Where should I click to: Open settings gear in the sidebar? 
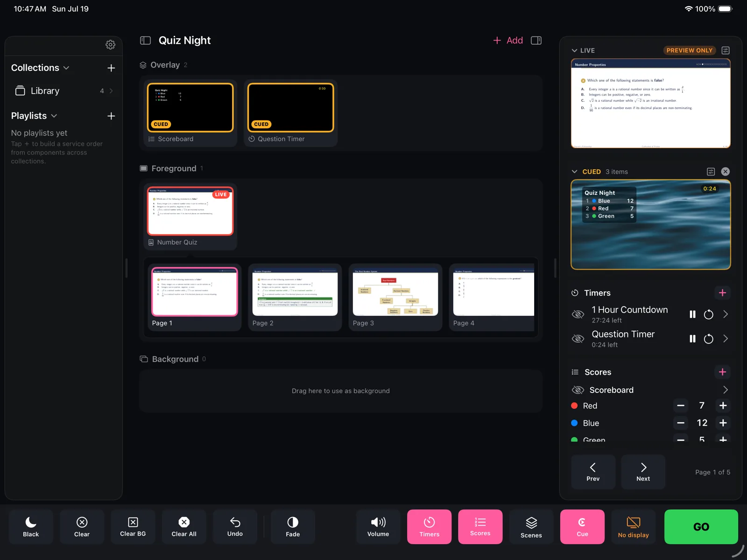(x=110, y=45)
